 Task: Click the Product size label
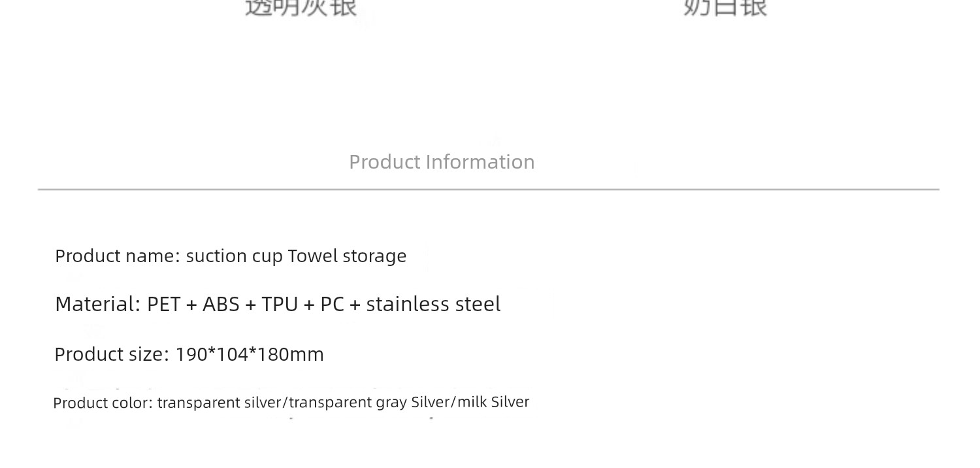112,354
